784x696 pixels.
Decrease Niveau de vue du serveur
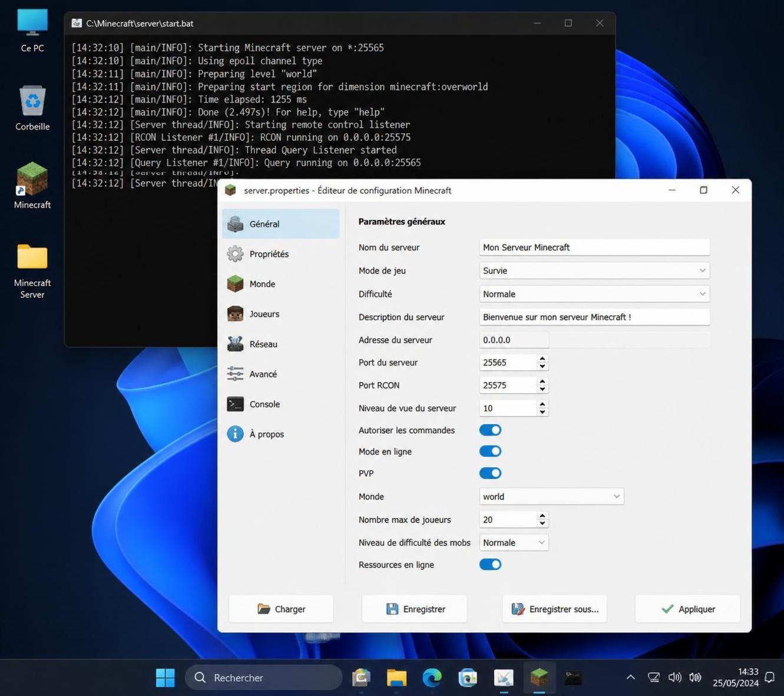click(x=542, y=412)
